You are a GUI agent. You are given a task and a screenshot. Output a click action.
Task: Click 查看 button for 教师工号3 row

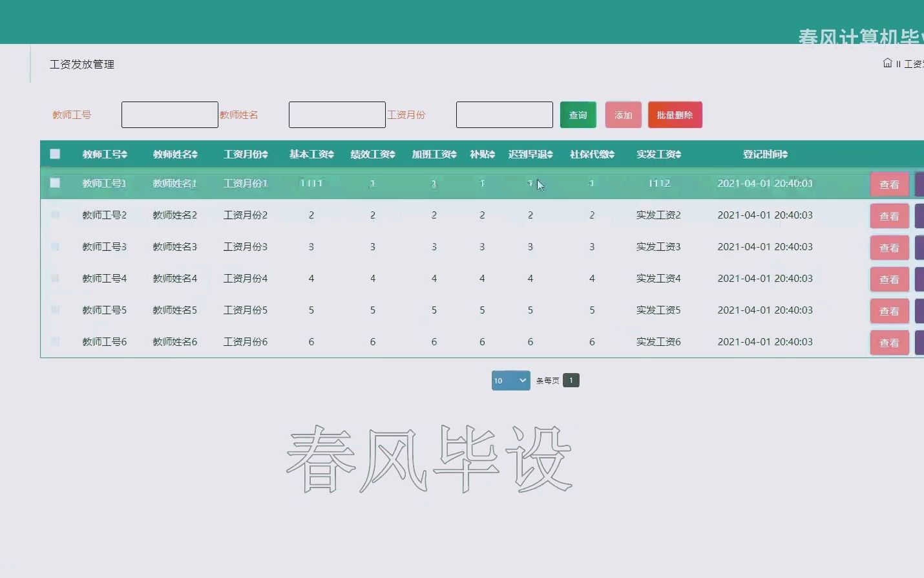coord(889,248)
